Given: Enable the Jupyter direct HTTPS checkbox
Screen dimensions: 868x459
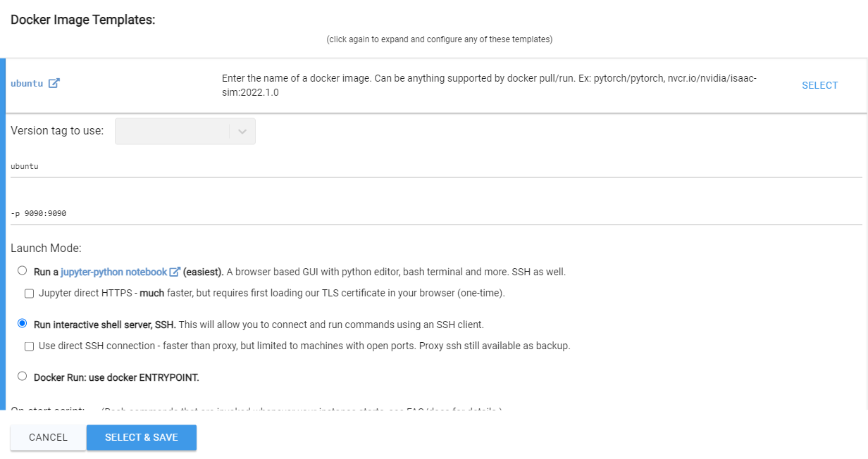Looking at the screenshot, I should coord(30,294).
